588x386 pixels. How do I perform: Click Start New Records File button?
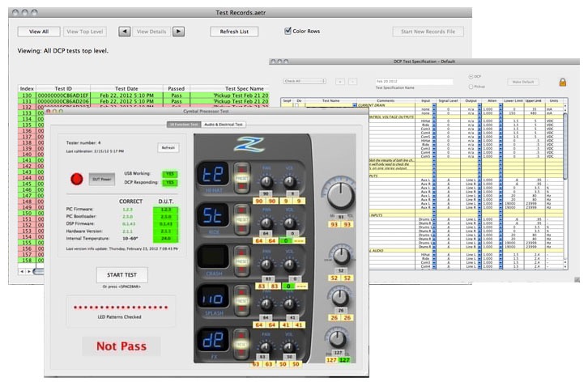[x=428, y=32]
